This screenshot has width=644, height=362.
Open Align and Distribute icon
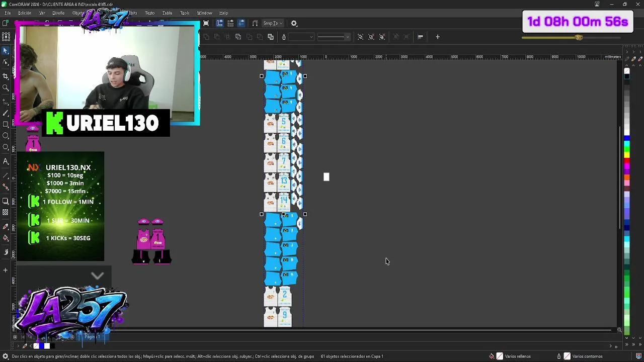(x=420, y=37)
